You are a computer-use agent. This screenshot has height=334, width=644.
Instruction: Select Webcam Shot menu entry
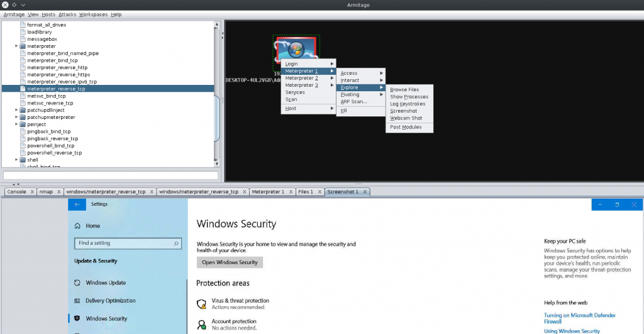409,118
